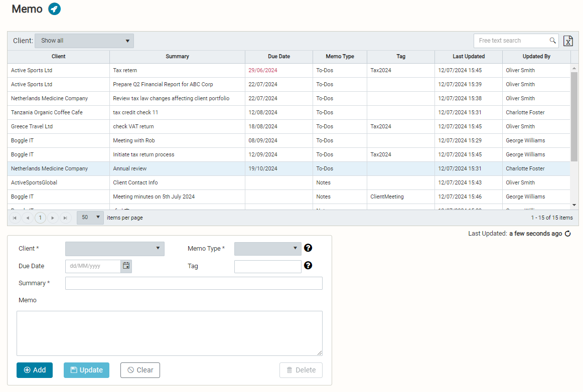The width and height of the screenshot is (583, 392).
Task: Click the 'ClientMeeting' tag cell
Action: (x=401, y=197)
